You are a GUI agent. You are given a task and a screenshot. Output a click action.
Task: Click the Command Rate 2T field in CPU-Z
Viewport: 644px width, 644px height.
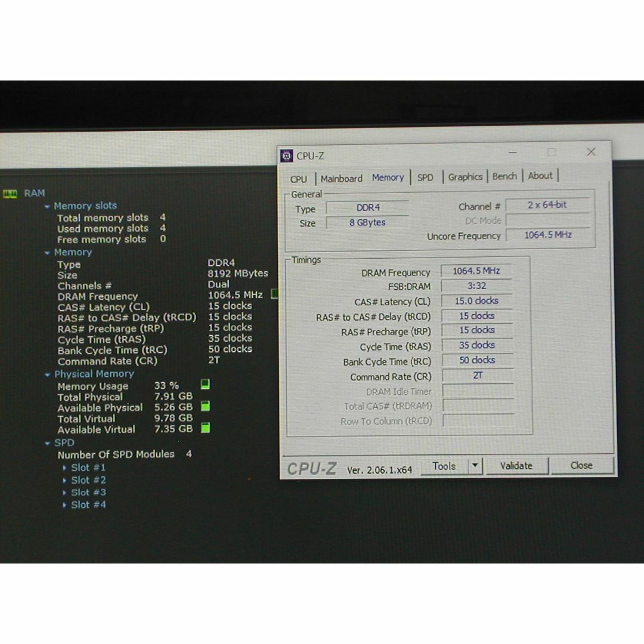coord(478,376)
